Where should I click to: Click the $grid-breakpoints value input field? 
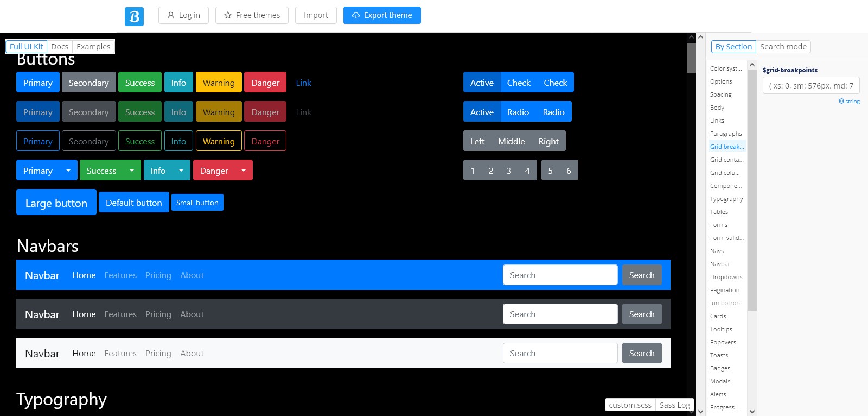coord(810,86)
